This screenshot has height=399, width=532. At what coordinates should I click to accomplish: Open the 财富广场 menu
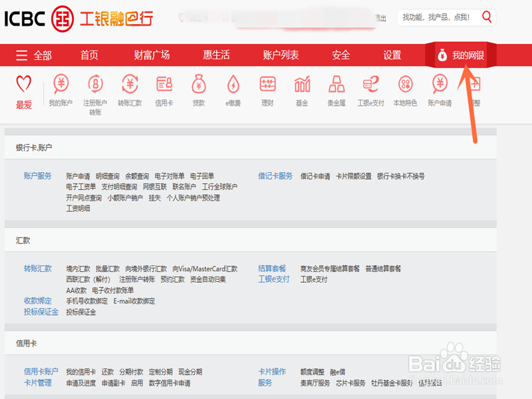click(151, 56)
